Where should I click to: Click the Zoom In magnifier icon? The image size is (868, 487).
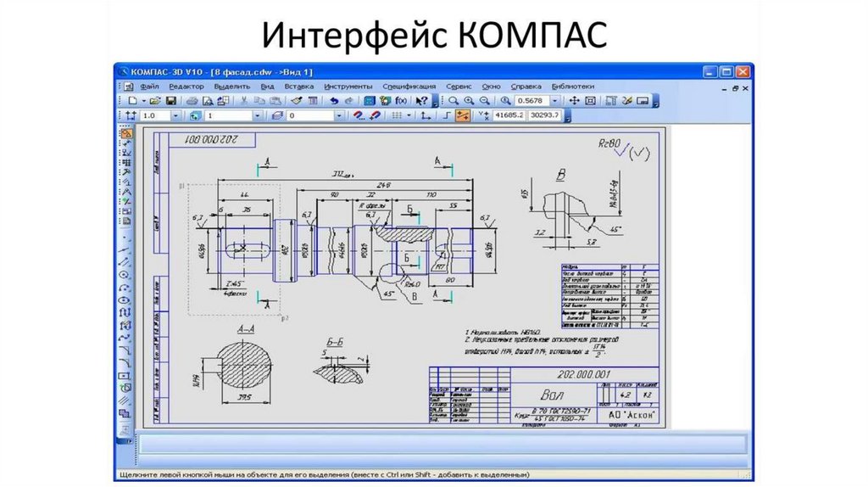tap(469, 101)
